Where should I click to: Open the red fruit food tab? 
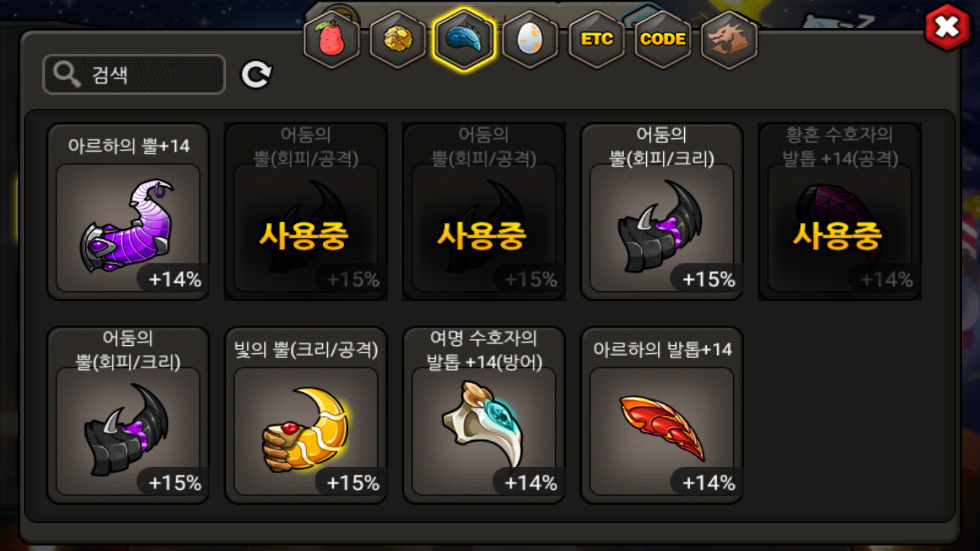pos(331,40)
